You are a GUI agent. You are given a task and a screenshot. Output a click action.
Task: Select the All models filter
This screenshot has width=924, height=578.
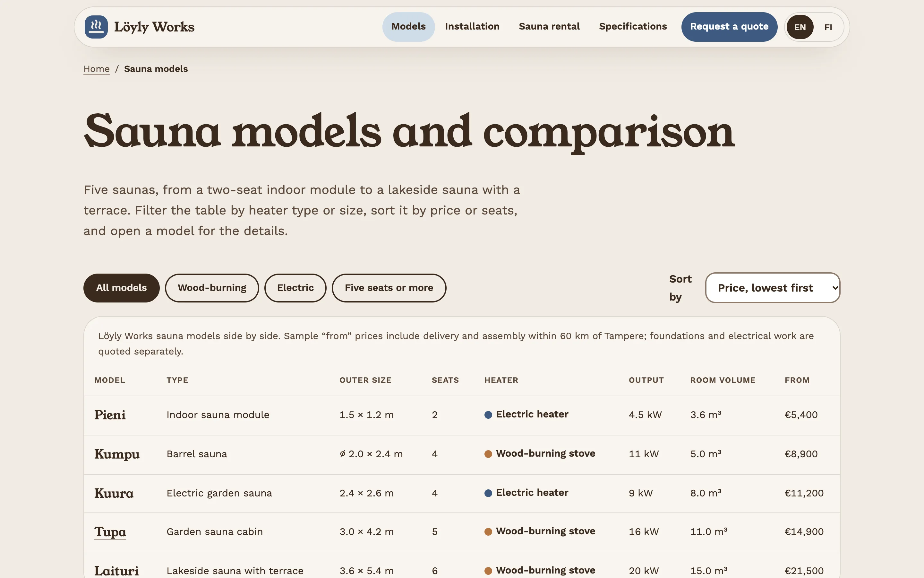tap(121, 288)
